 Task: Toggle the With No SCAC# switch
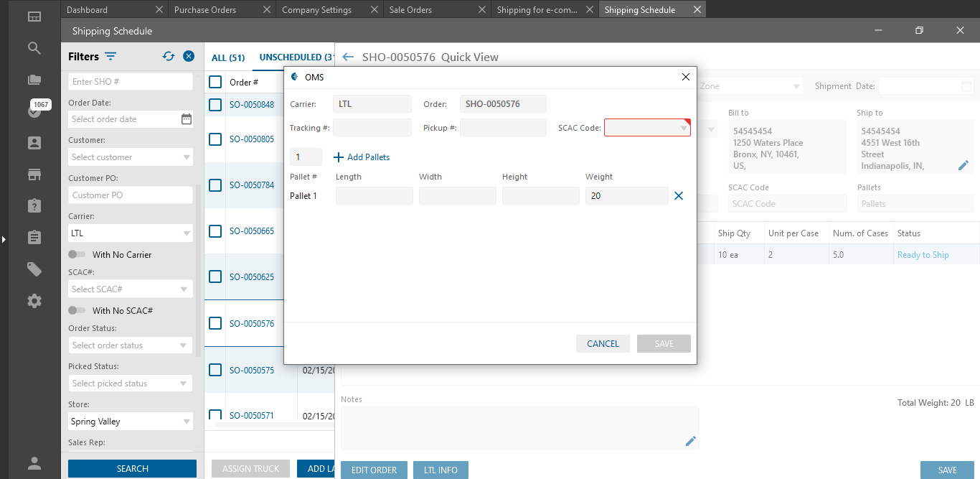[x=77, y=310]
